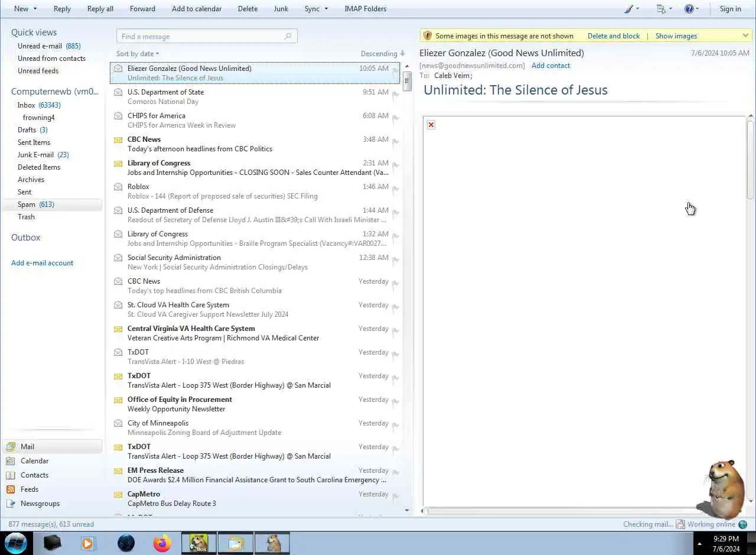Toggle Descending sort order arrow
The width and height of the screenshot is (756, 555).
pos(403,54)
